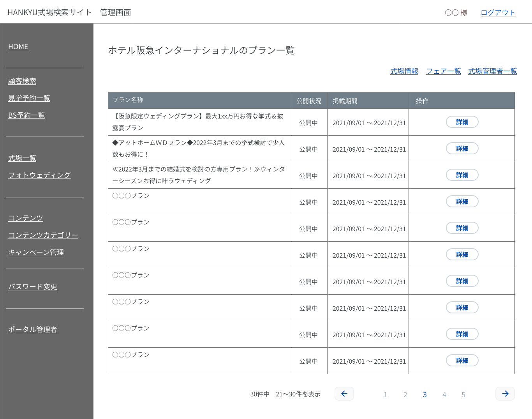The height and width of the screenshot is (419, 532).
Task: Open the フェア一覧 link
Action: 444,71
